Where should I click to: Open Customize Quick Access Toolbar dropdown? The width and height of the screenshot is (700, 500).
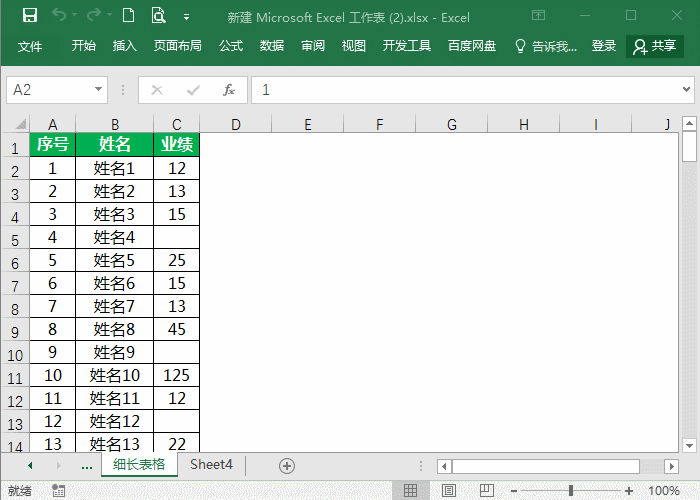187,17
